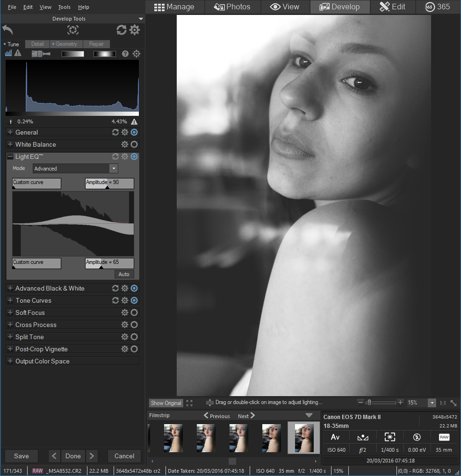Screen dimensions: 461x476
Task: Set zoom to actual size 1:1
Action: tap(443, 403)
